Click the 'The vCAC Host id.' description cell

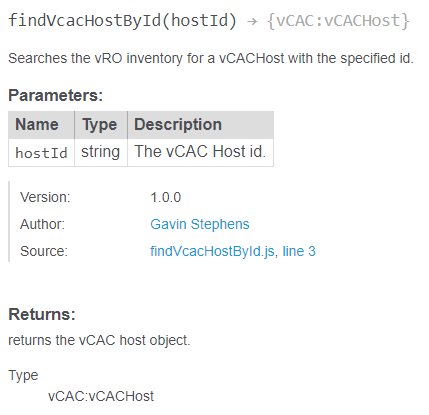point(201,153)
